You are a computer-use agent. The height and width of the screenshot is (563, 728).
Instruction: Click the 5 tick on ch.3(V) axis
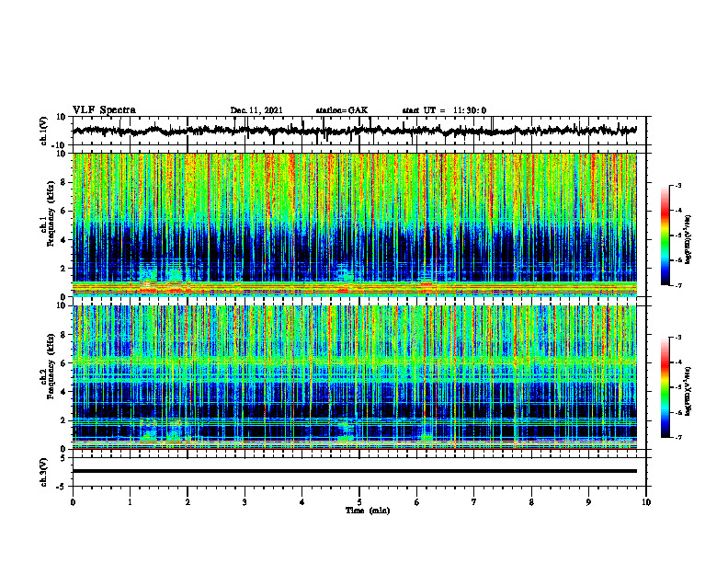pos(63,458)
